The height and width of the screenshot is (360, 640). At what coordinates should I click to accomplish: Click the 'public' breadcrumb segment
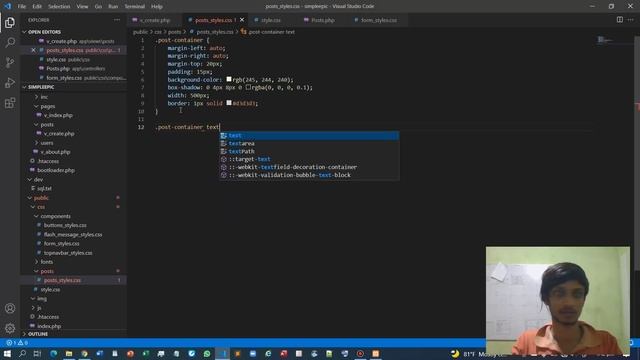140,32
